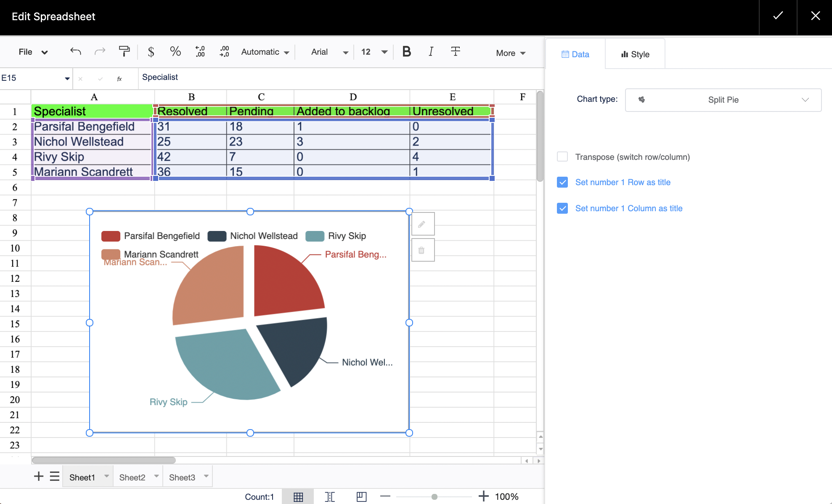Apply percent number format
The image size is (832, 504).
175,52
